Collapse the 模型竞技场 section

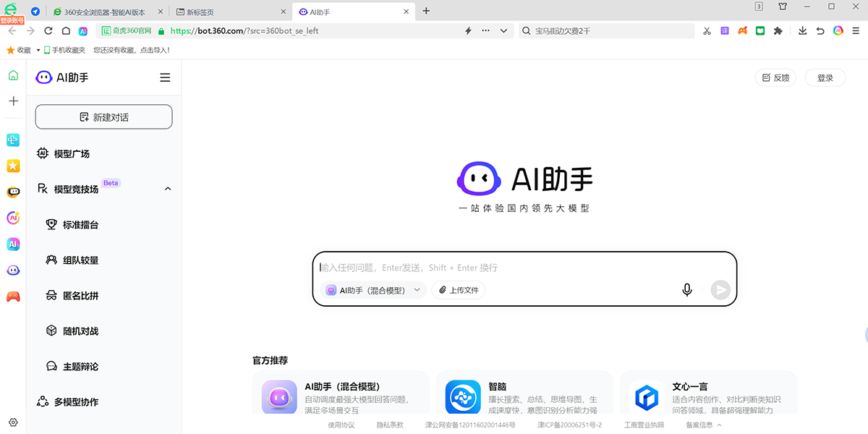pos(168,188)
